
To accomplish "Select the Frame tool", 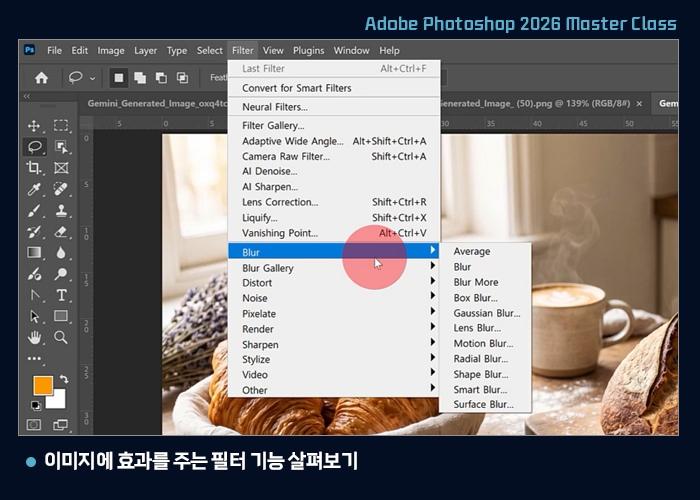I will click(61, 168).
